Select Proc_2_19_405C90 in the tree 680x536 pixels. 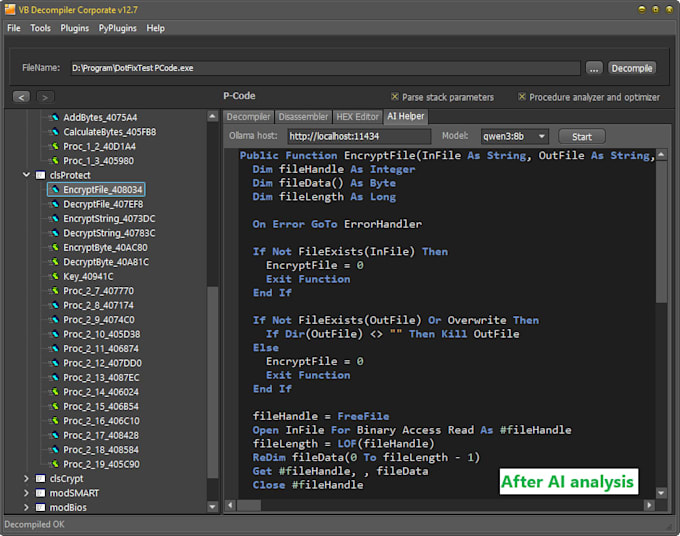pyautogui.click(x=101, y=464)
